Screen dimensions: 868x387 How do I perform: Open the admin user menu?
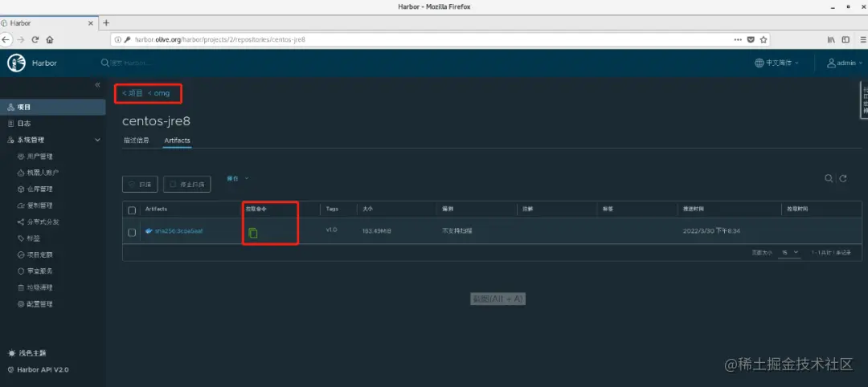[845, 63]
